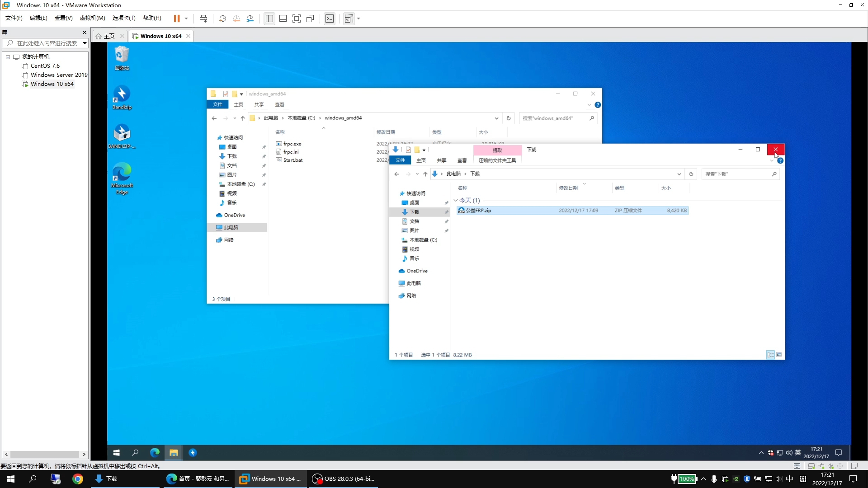The image size is (868, 488).
Task: Open the snapshot manager icon
Action: tap(250, 19)
